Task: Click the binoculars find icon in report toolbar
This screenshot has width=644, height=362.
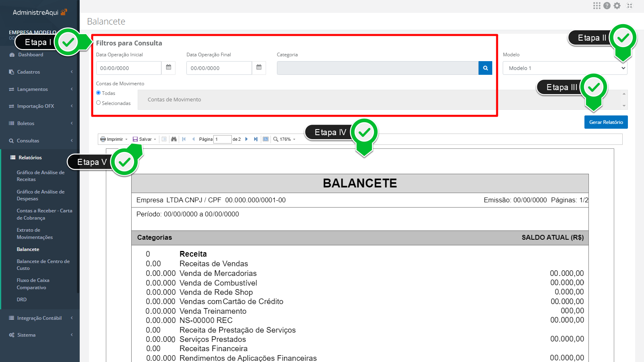Action: (174, 139)
